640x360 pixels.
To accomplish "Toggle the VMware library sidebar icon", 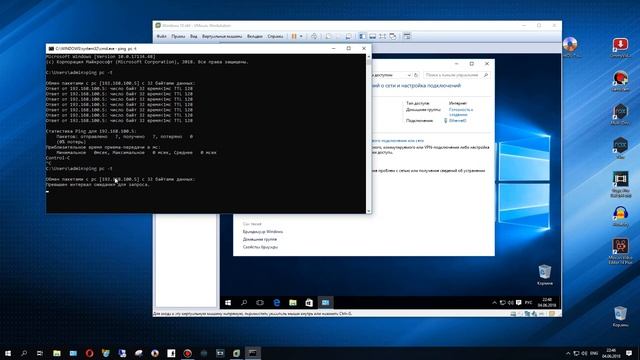I will click(362, 36).
